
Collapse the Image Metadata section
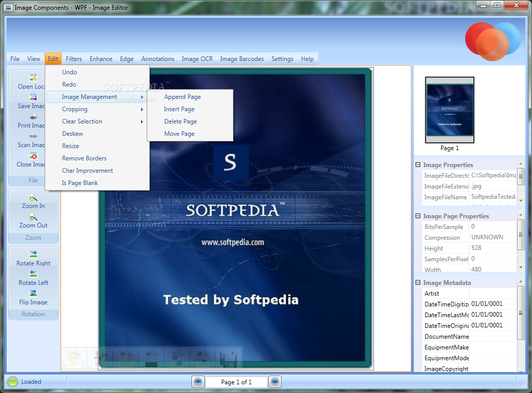point(418,282)
